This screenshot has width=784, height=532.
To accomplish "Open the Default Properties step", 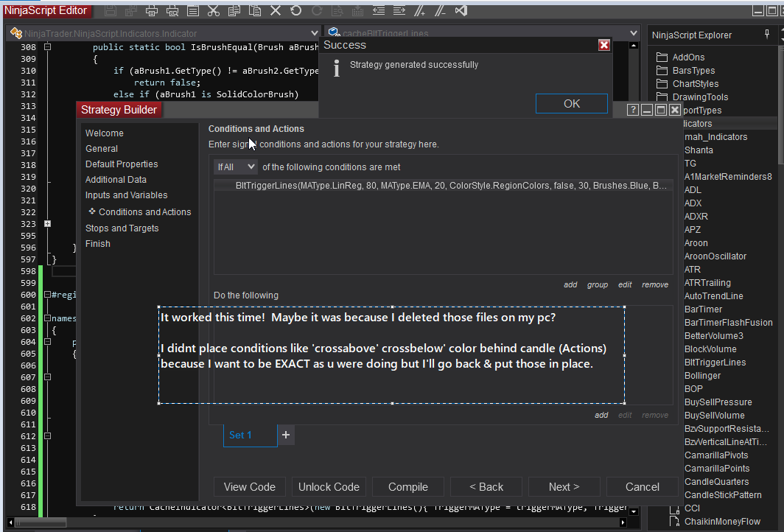I will [x=122, y=164].
